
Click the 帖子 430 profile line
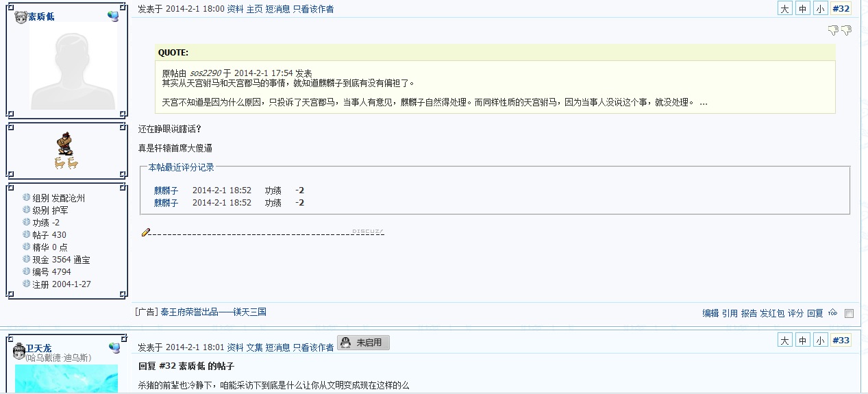coord(49,235)
